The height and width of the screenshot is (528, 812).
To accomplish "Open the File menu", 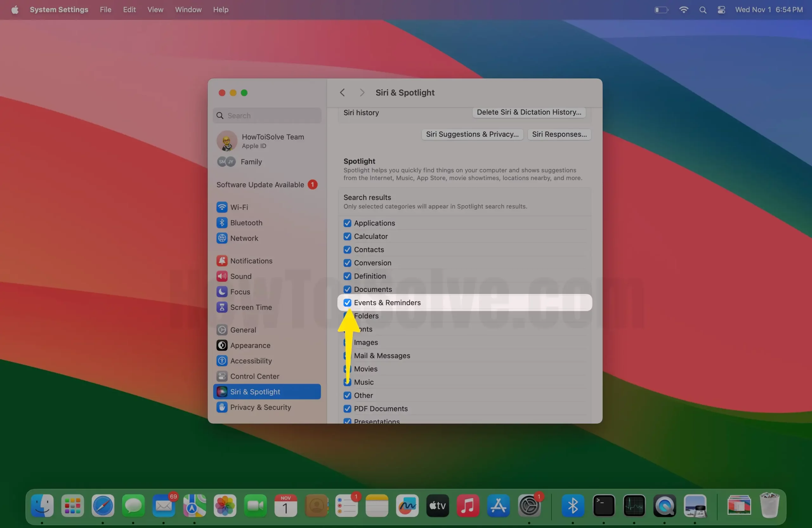I will click(x=105, y=10).
